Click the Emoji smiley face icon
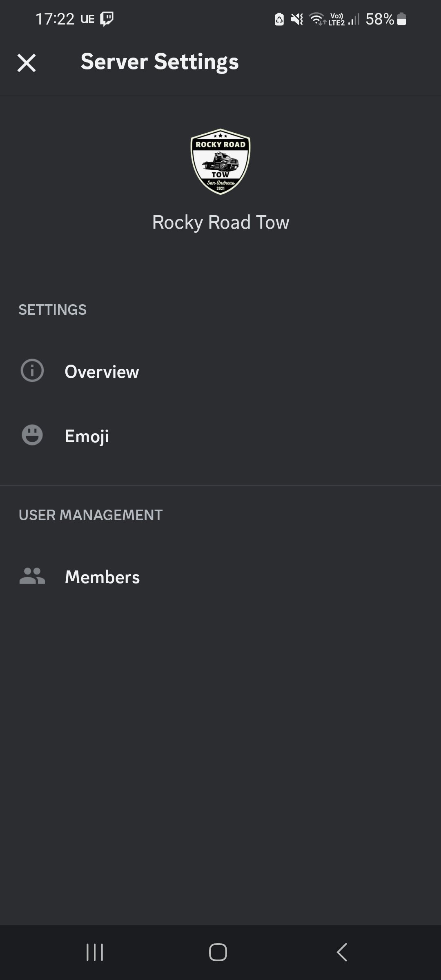The width and height of the screenshot is (441, 980). pos(32,435)
